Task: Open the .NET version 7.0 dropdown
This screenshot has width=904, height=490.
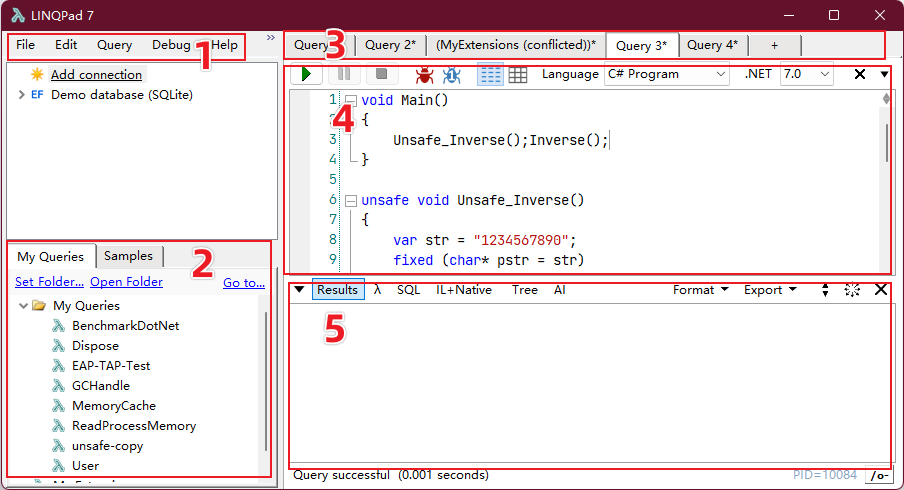Action: (x=807, y=74)
